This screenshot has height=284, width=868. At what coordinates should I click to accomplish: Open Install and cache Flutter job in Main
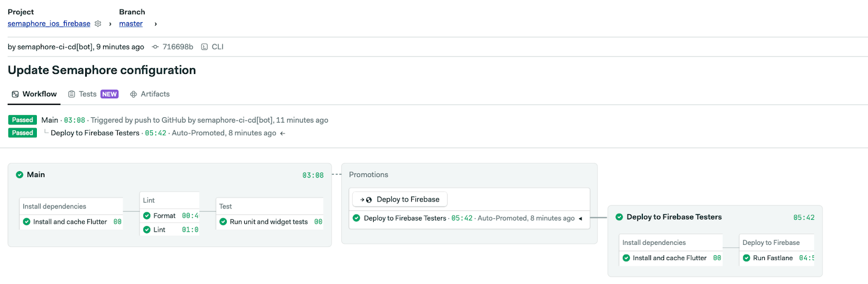click(71, 222)
